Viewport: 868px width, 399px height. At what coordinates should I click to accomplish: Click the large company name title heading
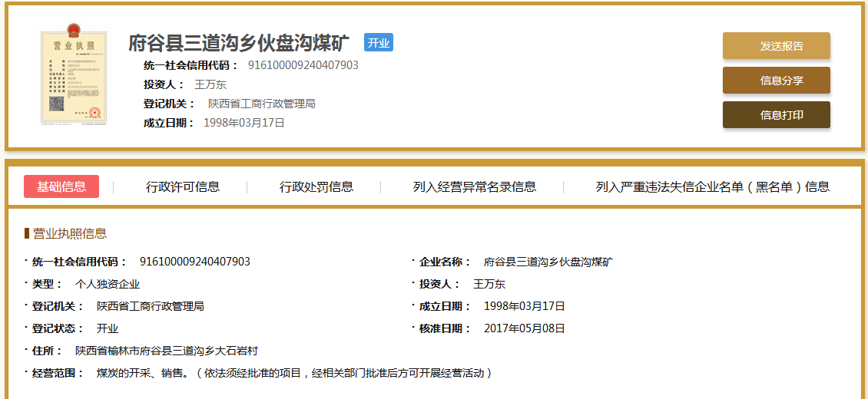tap(239, 43)
